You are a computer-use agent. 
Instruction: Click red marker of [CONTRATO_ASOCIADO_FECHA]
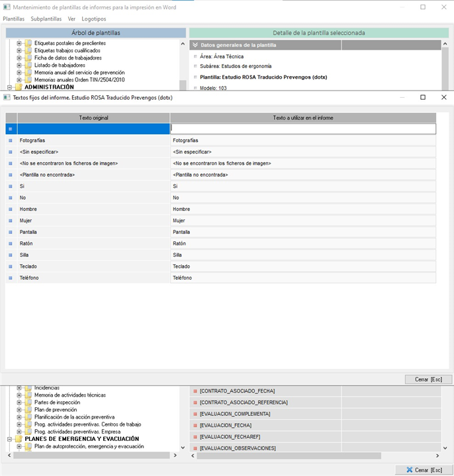point(195,391)
